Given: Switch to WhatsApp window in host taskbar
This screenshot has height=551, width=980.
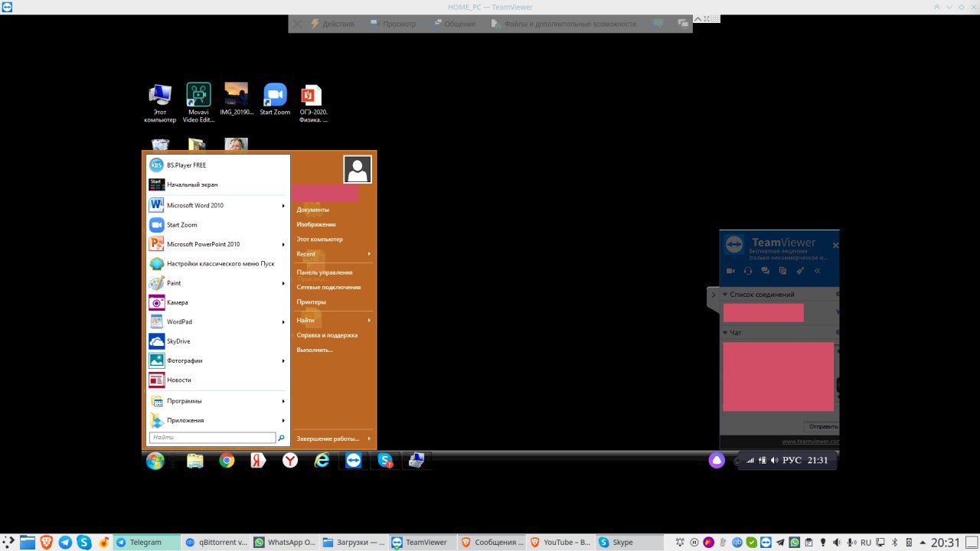Looking at the screenshot, I should point(286,542).
